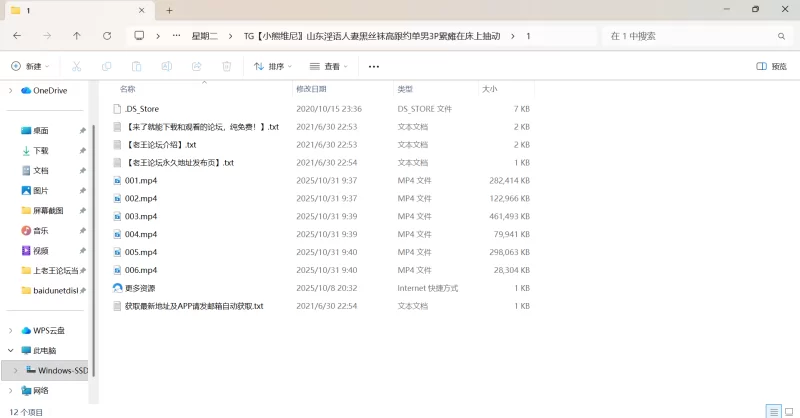Click the Copy icon in toolbar

(107, 66)
